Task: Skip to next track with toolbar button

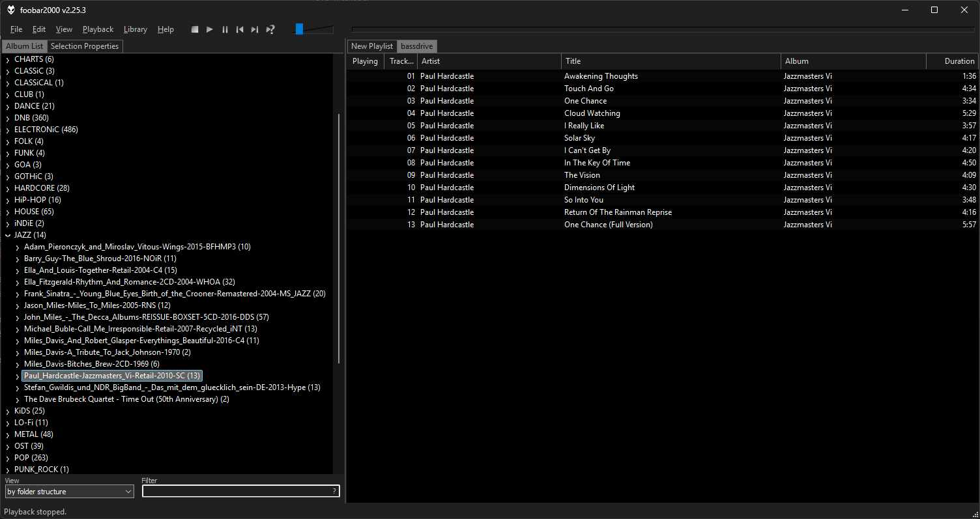Action: (255, 29)
